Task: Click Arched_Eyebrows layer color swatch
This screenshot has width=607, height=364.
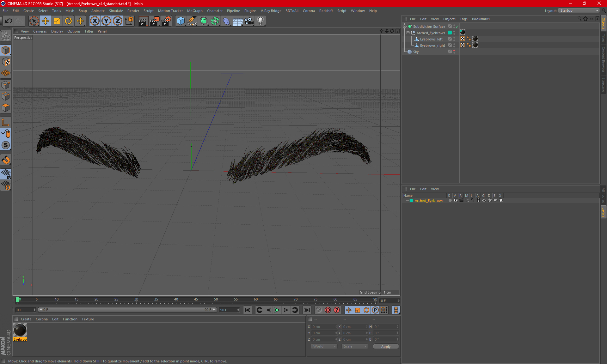Action: 411,201
